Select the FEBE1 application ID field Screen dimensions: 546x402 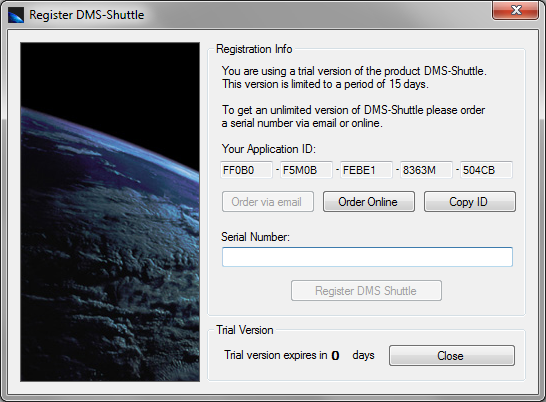tap(366, 170)
